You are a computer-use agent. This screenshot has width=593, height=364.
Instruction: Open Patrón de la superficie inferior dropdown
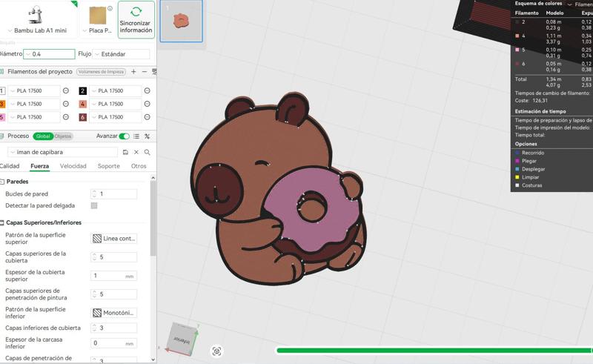pos(114,313)
